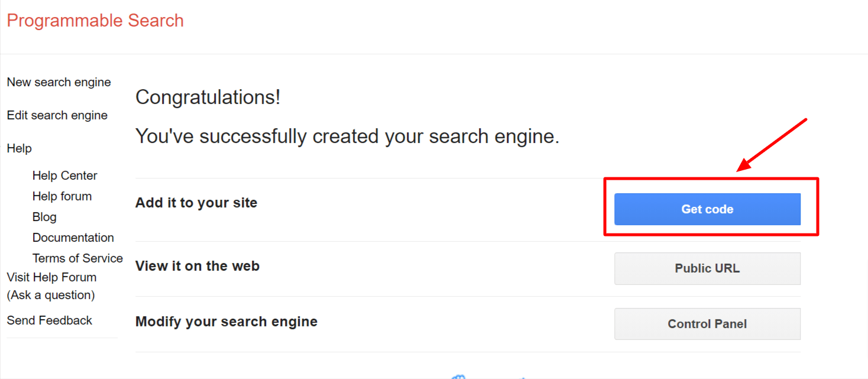View the Public URL of your search engine
The image size is (868, 379).
tap(707, 268)
